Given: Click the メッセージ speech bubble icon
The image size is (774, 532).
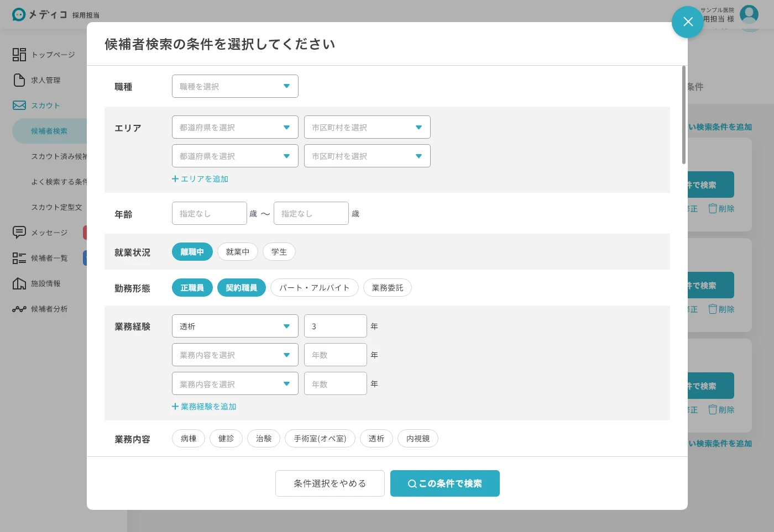Looking at the screenshot, I should tap(19, 233).
